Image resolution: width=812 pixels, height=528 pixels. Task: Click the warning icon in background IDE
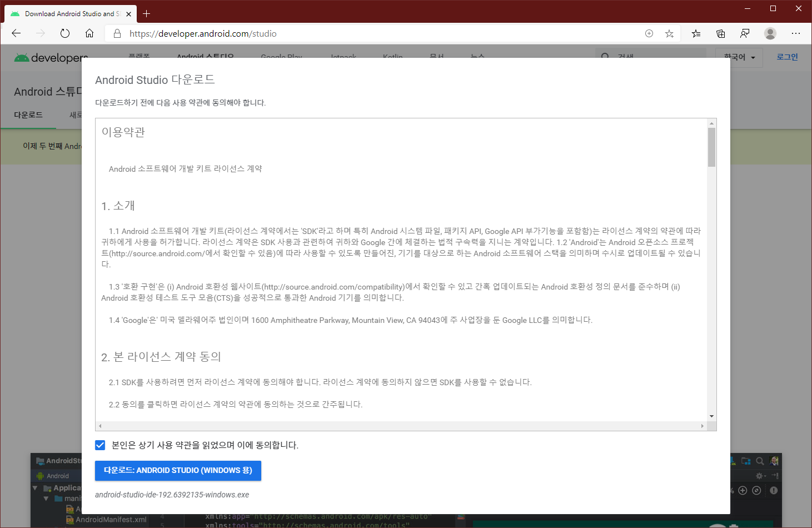774,490
